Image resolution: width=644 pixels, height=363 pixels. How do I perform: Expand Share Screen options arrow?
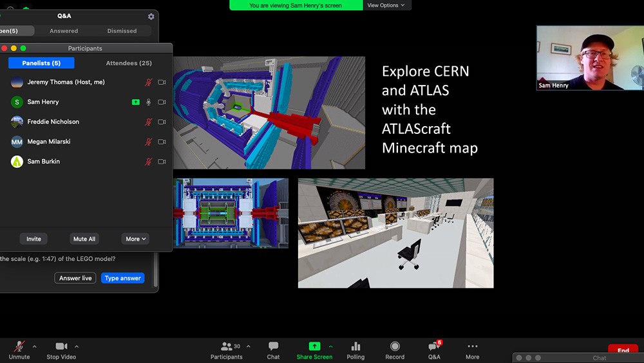pos(330,346)
